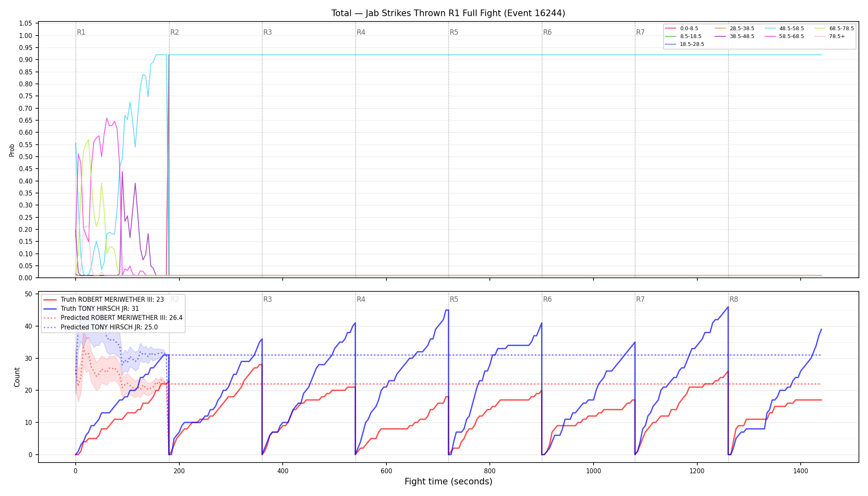Click the 0.90 tick on the Prob axis
The height and width of the screenshot is (496, 868).
26,60
